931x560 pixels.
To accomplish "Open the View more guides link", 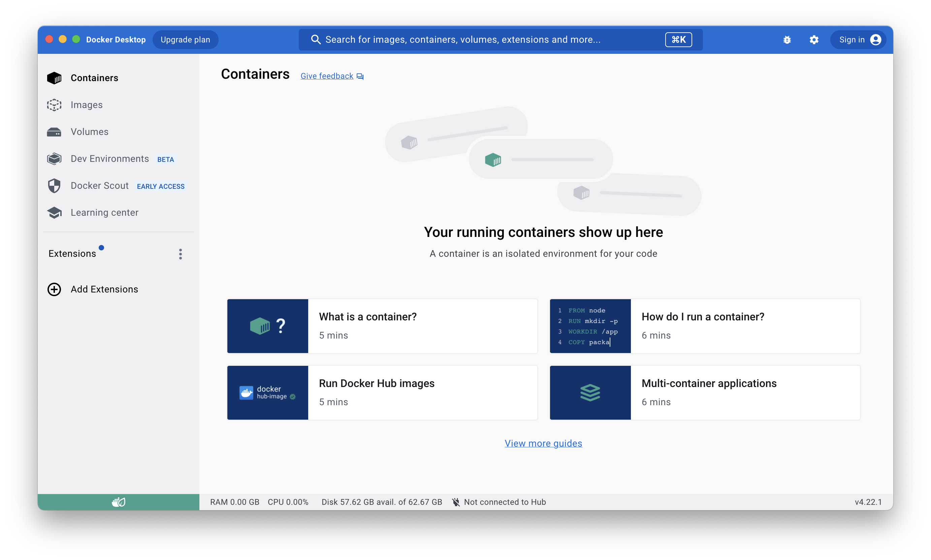I will pos(543,443).
